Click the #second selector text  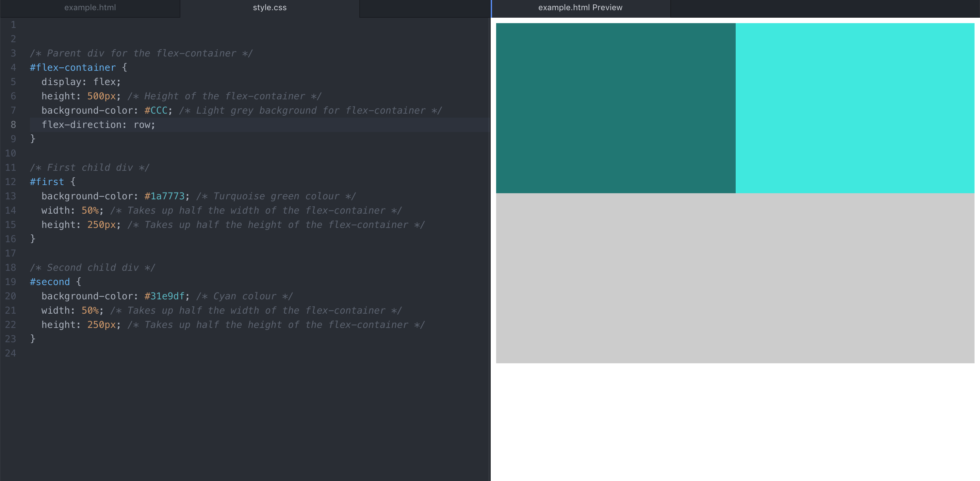click(50, 282)
